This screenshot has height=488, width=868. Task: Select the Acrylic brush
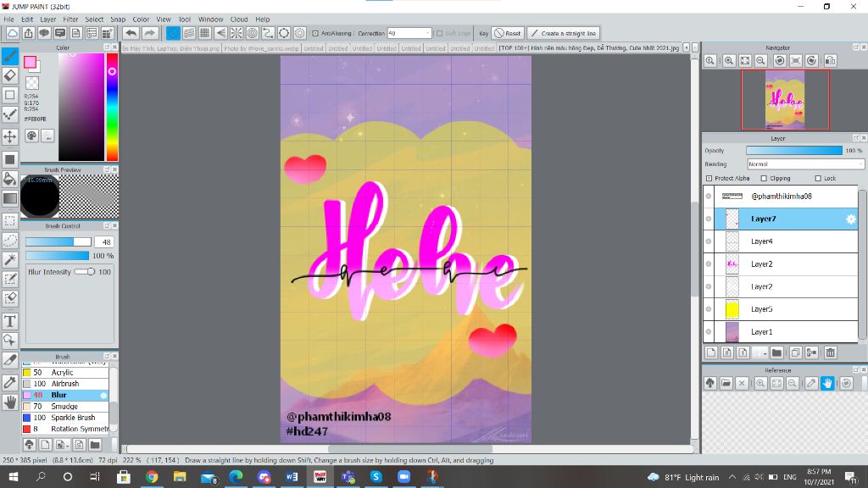[65, 373]
